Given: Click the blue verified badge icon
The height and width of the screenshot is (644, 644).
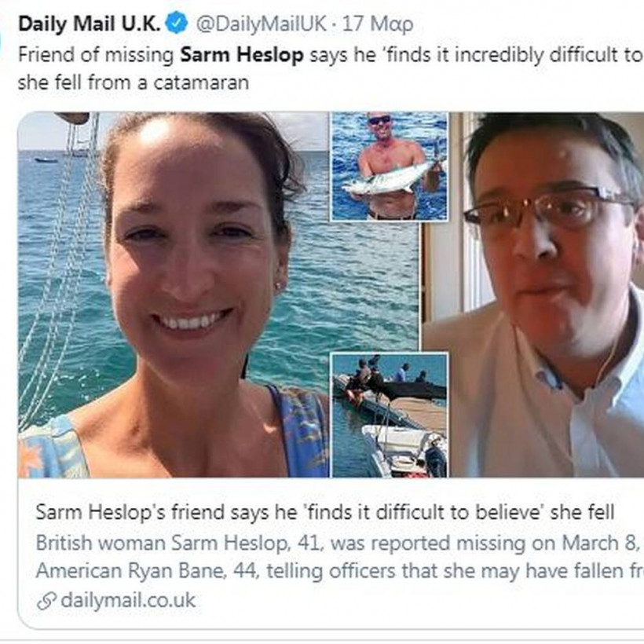Looking at the screenshot, I should coord(177,24).
